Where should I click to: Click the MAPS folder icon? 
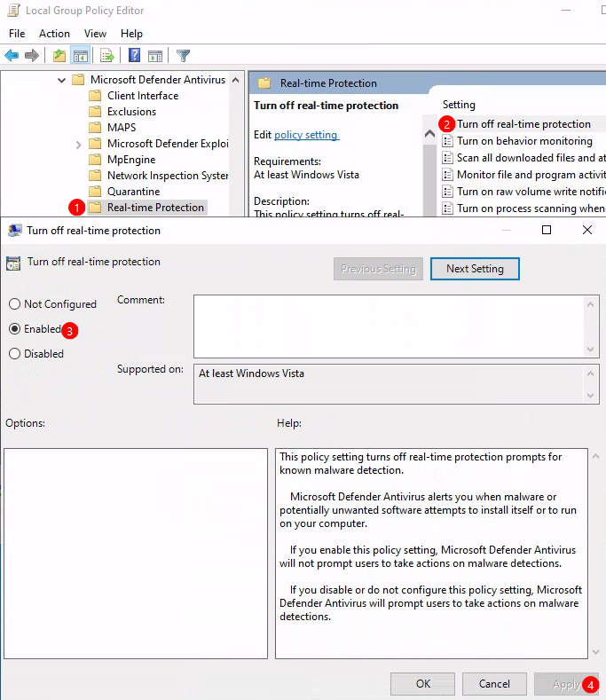pyautogui.click(x=95, y=128)
